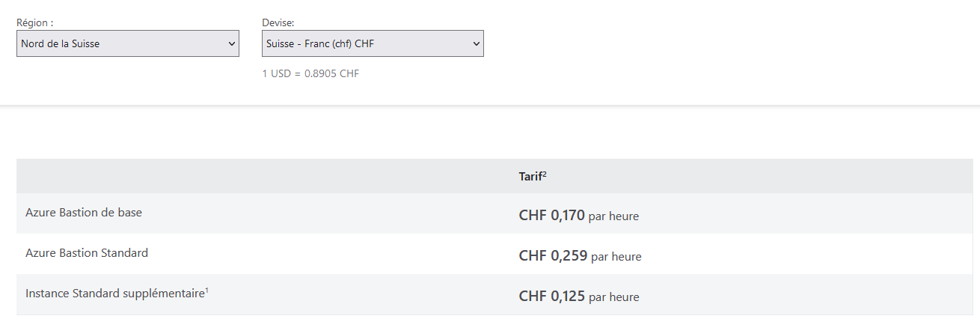Click the Région label text

pyautogui.click(x=34, y=23)
